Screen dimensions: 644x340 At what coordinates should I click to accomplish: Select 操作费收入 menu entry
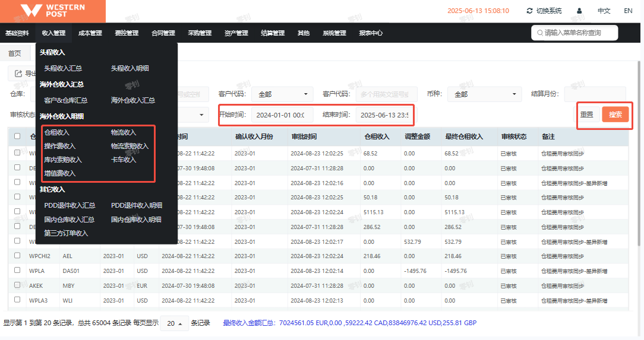[59, 145]
